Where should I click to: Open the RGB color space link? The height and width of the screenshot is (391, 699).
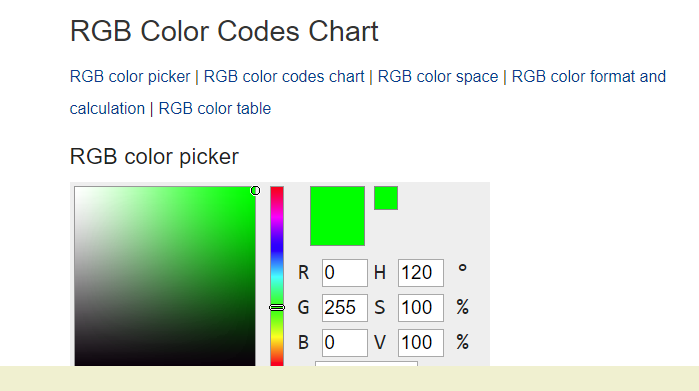point(438,77)
